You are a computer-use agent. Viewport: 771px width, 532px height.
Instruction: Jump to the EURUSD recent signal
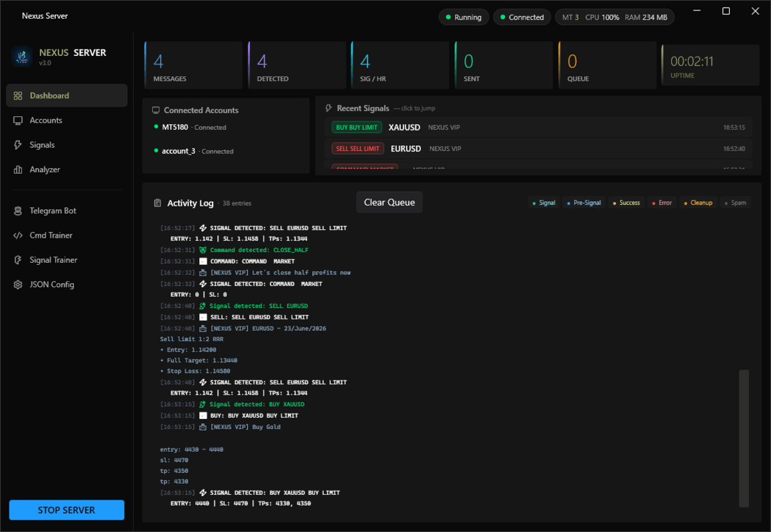click(x=538, y=148)
